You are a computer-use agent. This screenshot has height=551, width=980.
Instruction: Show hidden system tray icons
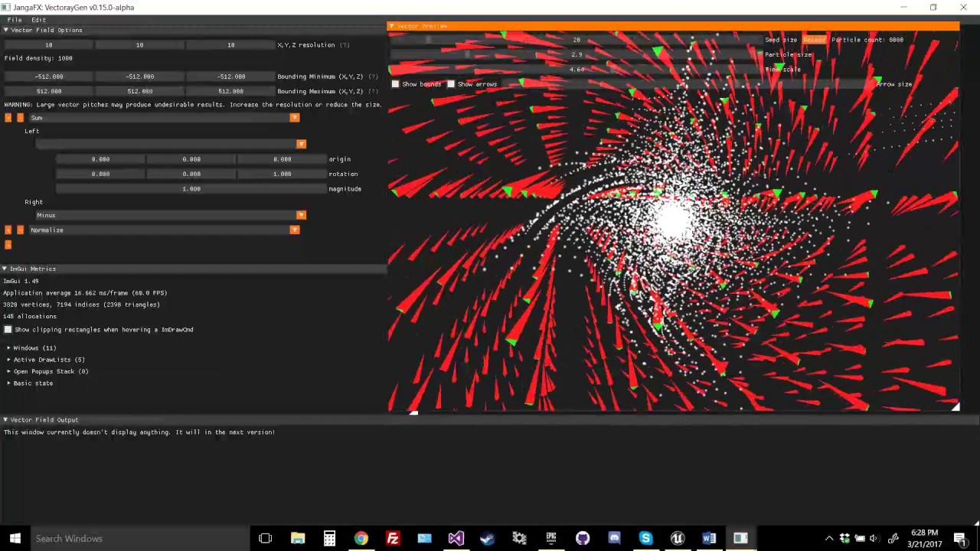point(829,539)
